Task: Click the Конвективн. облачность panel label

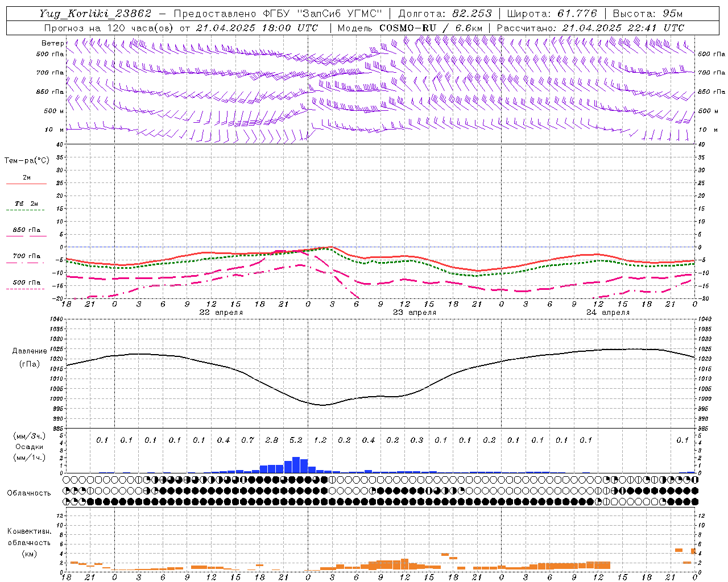Action: [x=29, y=542]
